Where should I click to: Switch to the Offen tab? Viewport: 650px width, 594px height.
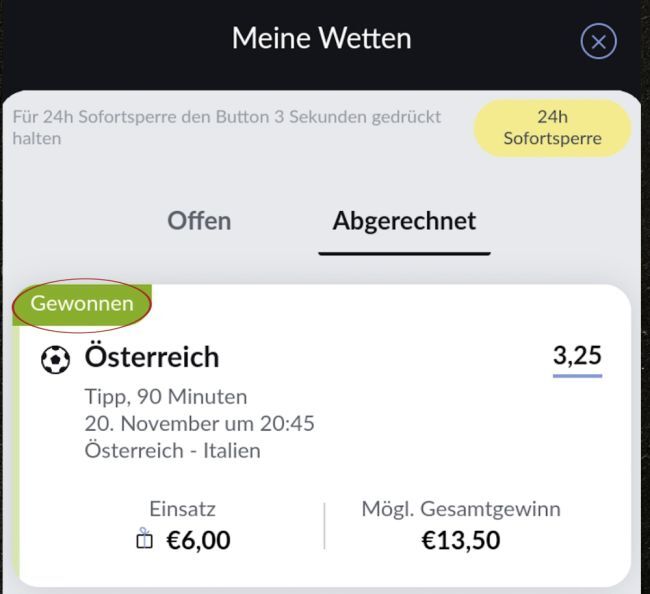tap(199, 221)
